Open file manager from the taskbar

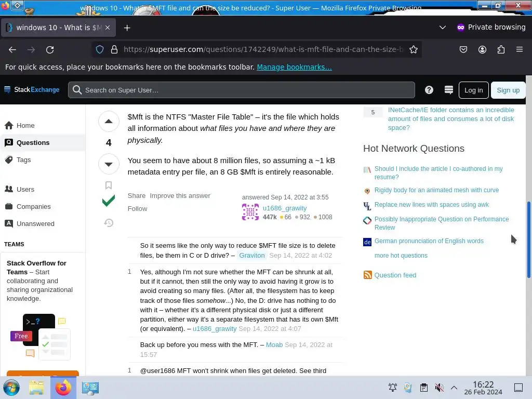[x=36, y=388]
